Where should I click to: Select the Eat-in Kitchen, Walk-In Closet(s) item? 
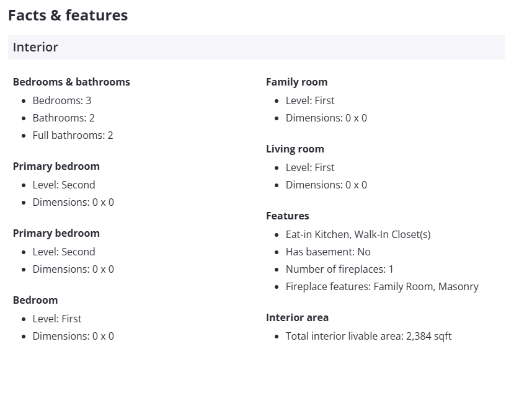(x=358, y=234)
